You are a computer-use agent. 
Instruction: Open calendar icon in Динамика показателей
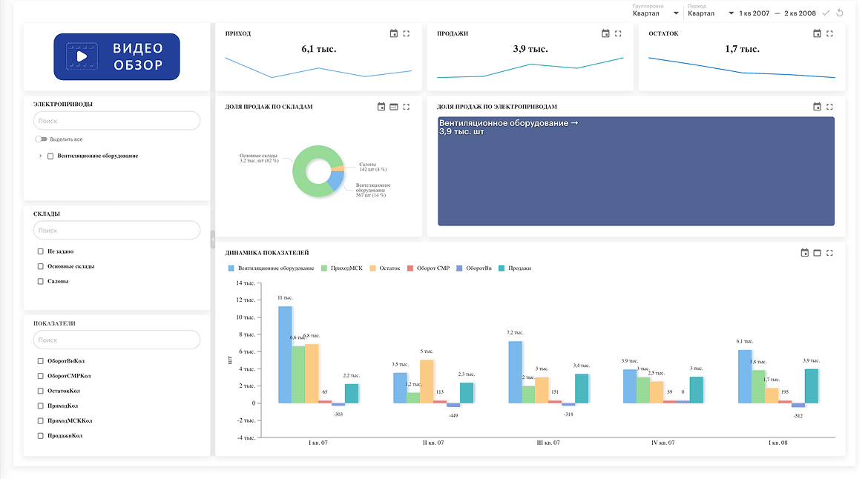click(x=805, y=253)
